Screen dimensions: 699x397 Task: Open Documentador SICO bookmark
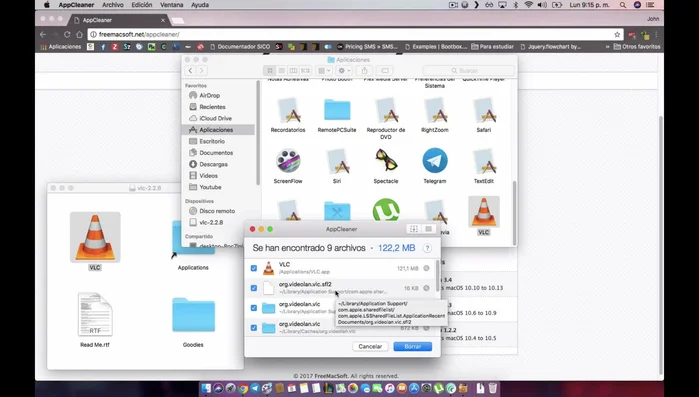click(240, 47)
